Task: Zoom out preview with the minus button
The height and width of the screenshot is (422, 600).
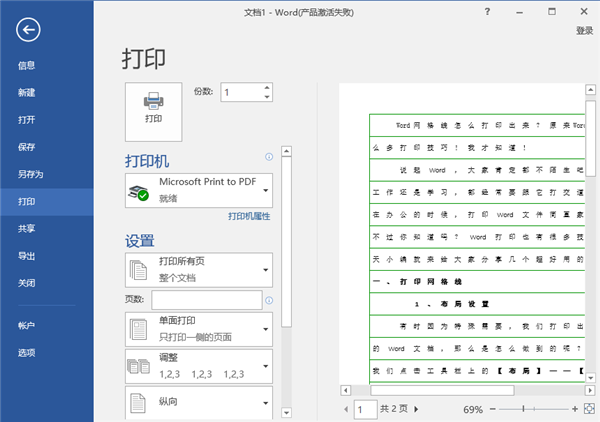Action: (492, 409)
